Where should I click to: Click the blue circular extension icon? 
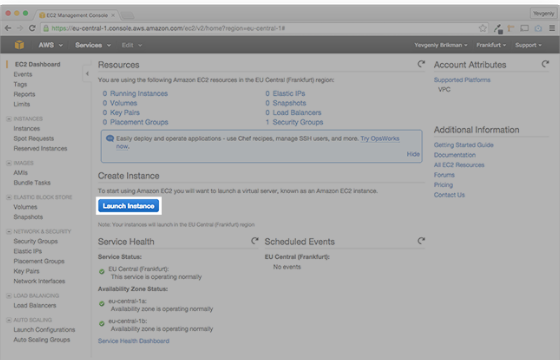[x=538, y=28]
